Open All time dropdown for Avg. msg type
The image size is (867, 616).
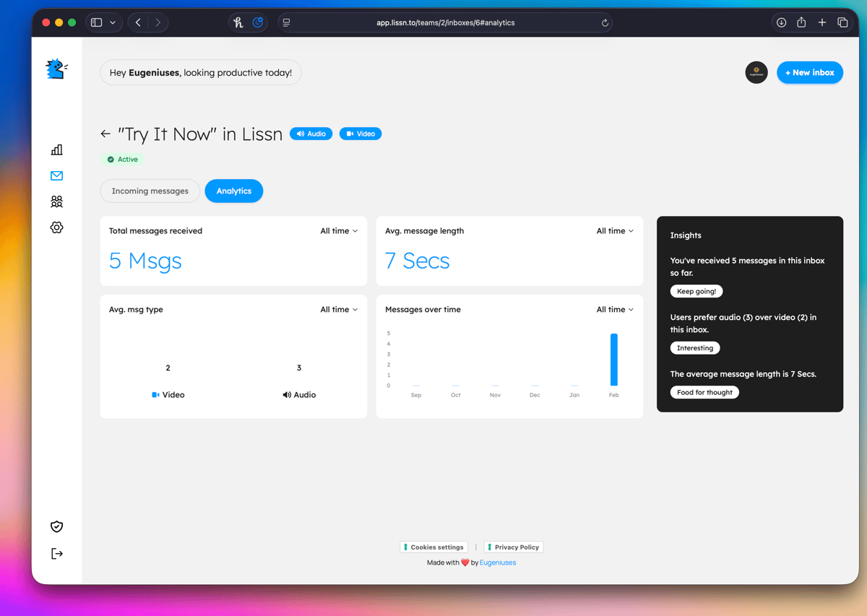click(x=339, y=309)
